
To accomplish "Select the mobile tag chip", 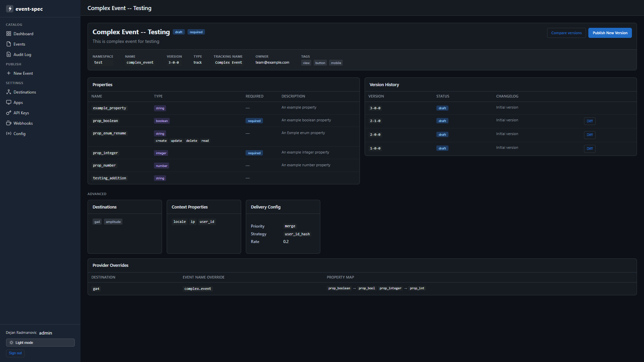I will tap(336, 63).
